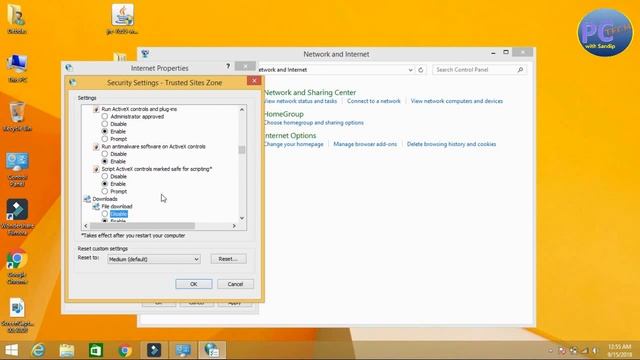The height and width of the screenshot is (360, 640).
Task: Select Administrator approved for Run ActiveX controls
Action: (105, 116)
